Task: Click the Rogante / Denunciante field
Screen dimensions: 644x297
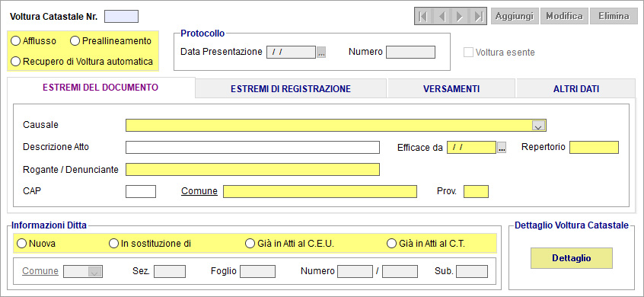Action: click(253, 169)
